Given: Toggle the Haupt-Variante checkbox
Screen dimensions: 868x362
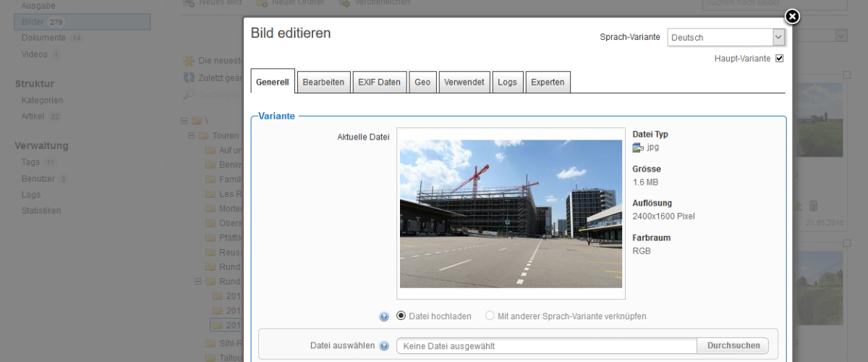Looking at the screenshot, I should point(779,59).
